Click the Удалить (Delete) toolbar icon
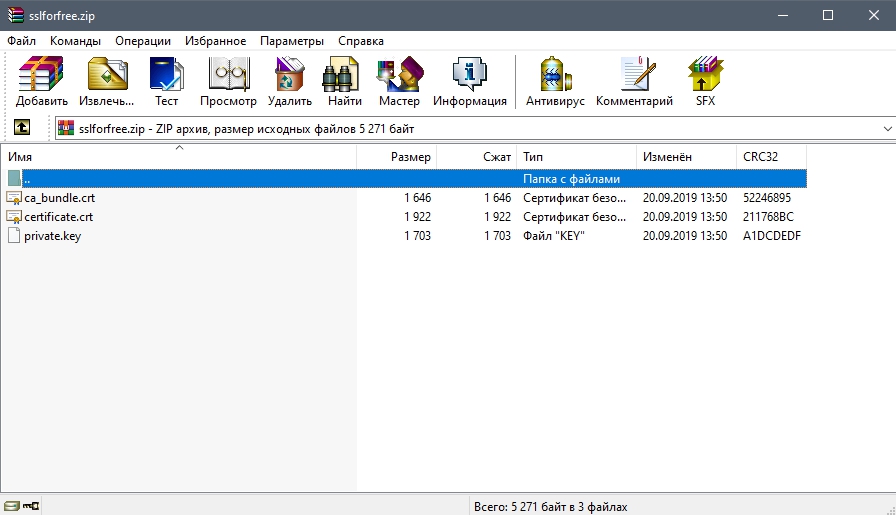 tap(290, 82)
